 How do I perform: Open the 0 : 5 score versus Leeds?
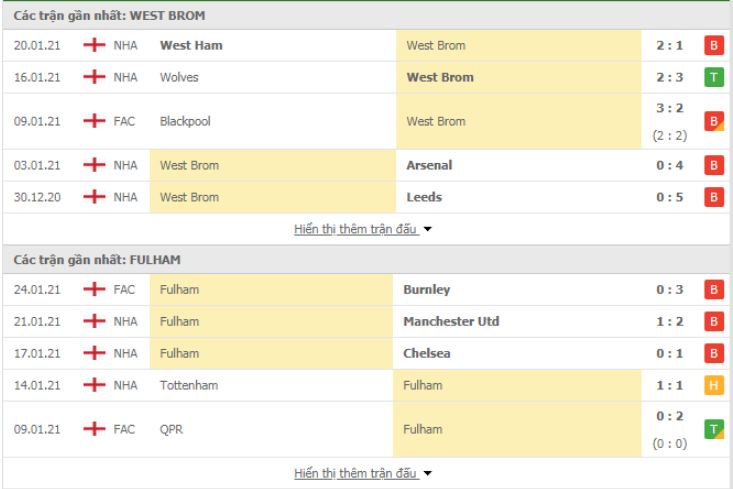[669, 197]
